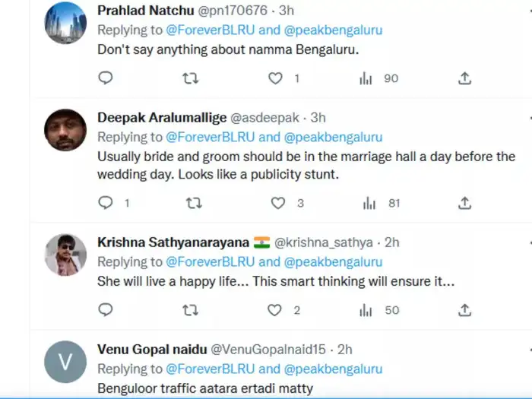The height and width of the screenshot is (399, 532).
Task: Retweet Deepak's publicity stunt comment
Action: point(194,203)
